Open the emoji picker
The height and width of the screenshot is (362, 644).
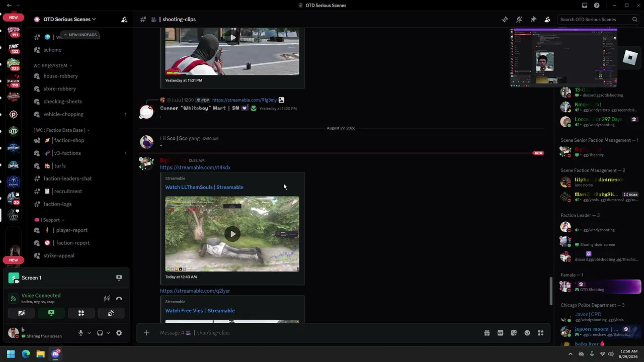(x=527, y=333)
